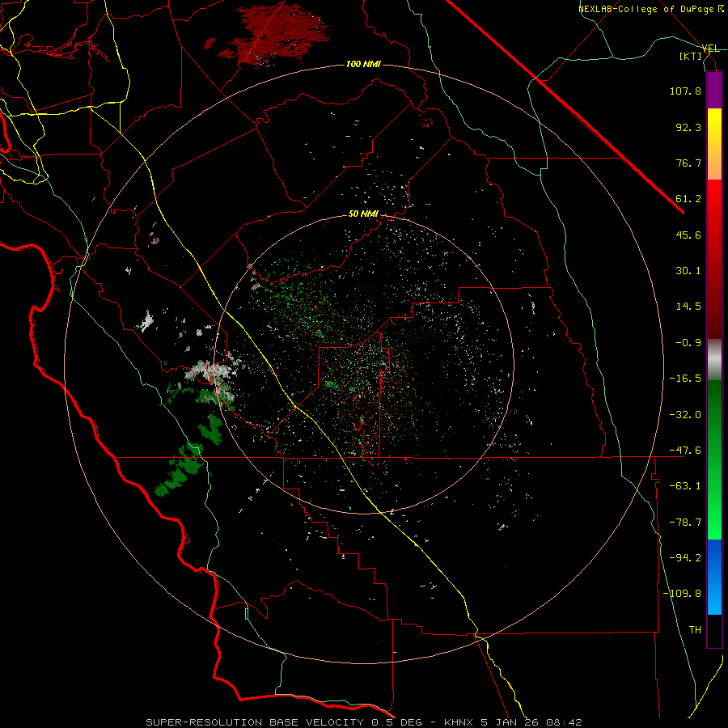Select the -63.1 scale value
The width and height of the screenshot is (728, 728).
(x=685, y=486)
